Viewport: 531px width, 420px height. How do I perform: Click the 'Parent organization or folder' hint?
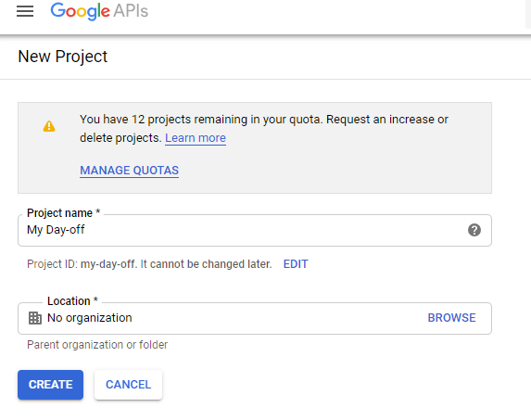pyautogui.click(x=97, y=345)
